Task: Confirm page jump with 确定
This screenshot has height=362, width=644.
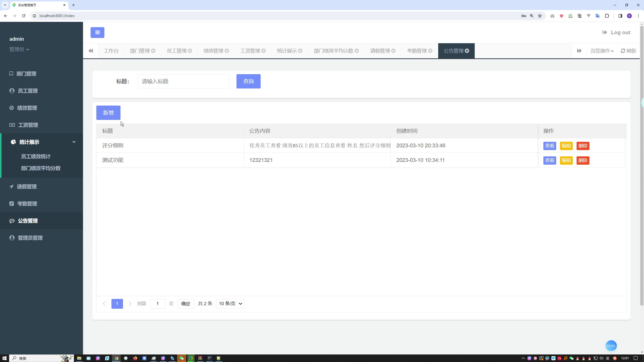Action: click(x=186, y=304)
